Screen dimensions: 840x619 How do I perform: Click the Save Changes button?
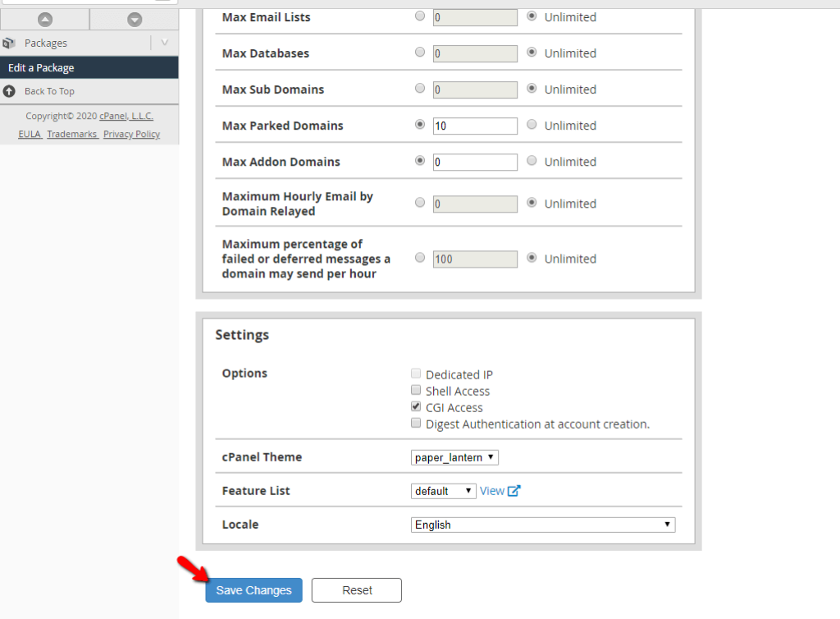[254, 590]
